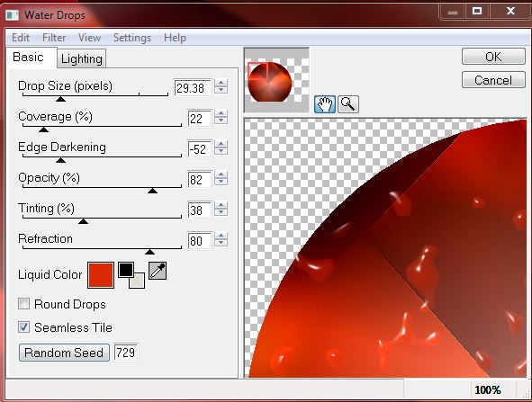Click the foreground/background color squares icon

pyautogui.click(x=131, y=275)
